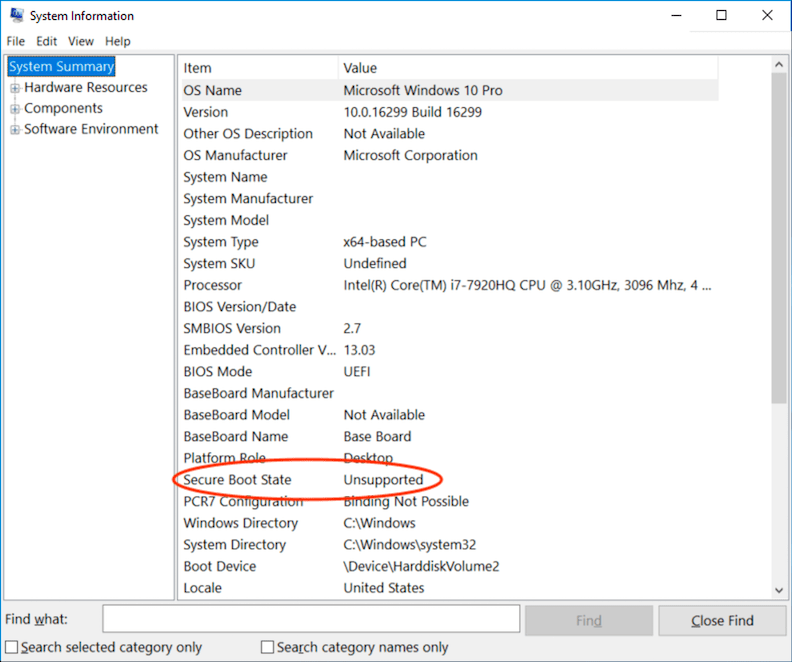
Task: Enable Search selected category only checkbox
Action: pyautogui.click(x=12, y=647)
